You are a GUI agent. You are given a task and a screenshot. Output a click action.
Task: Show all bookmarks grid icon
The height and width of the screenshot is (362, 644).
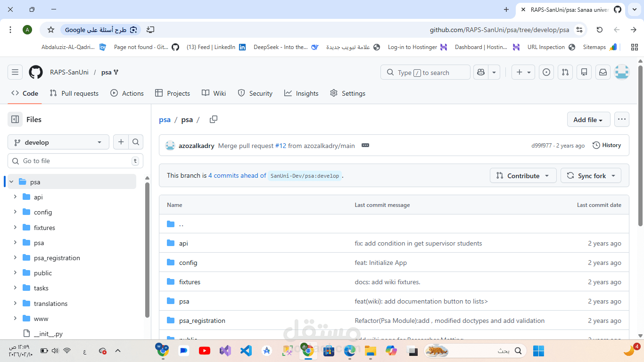(635, 47)
